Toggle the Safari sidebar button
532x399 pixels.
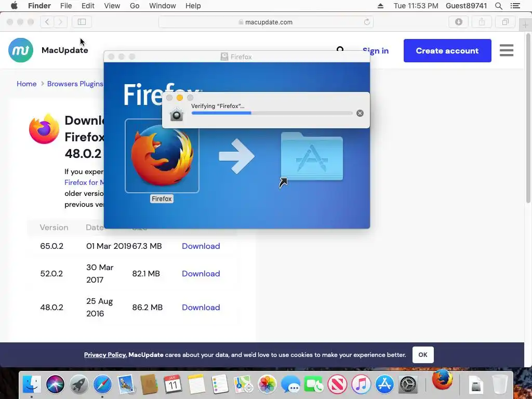click(82, 22)
